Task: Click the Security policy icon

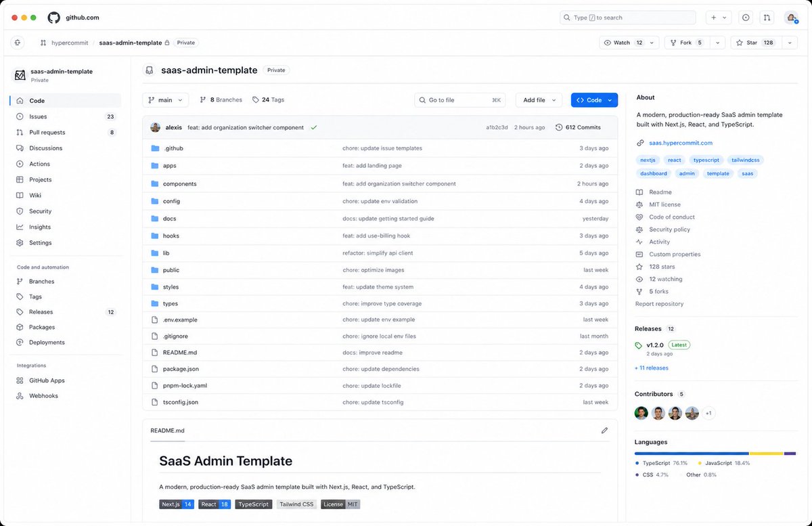Action: point(639,229)
